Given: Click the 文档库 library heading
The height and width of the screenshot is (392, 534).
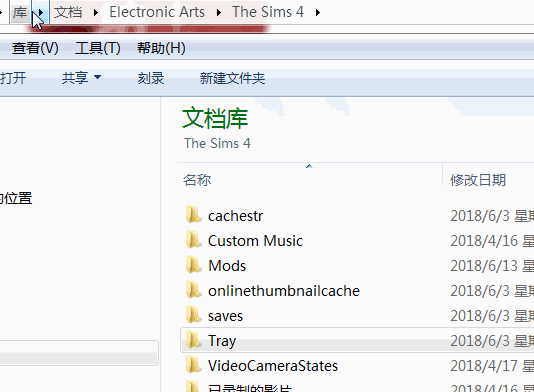Looking at the screenshot, I should pyautogui.click(x=215, y=118).
